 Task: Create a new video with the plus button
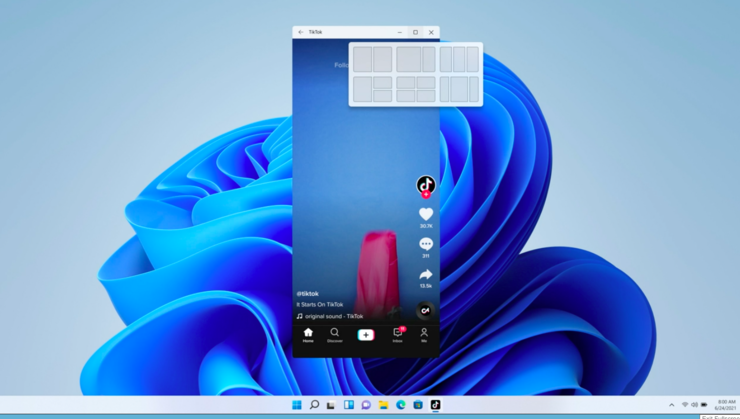(x=366, y=335)
